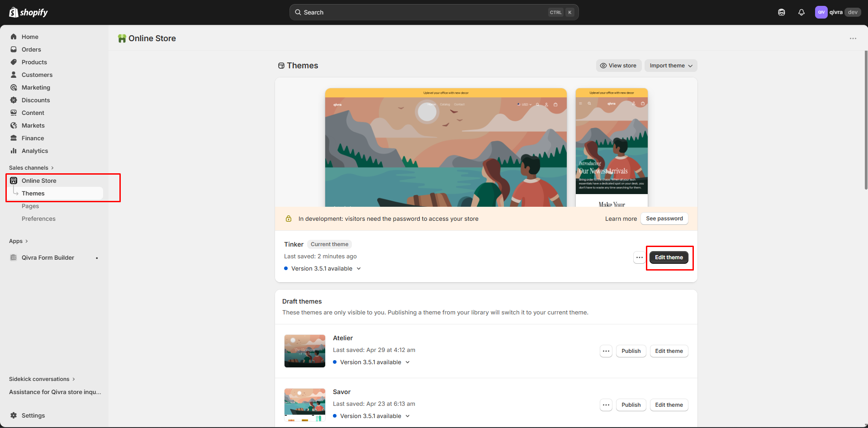Click the lock icon in development banner

click(289, 219)
